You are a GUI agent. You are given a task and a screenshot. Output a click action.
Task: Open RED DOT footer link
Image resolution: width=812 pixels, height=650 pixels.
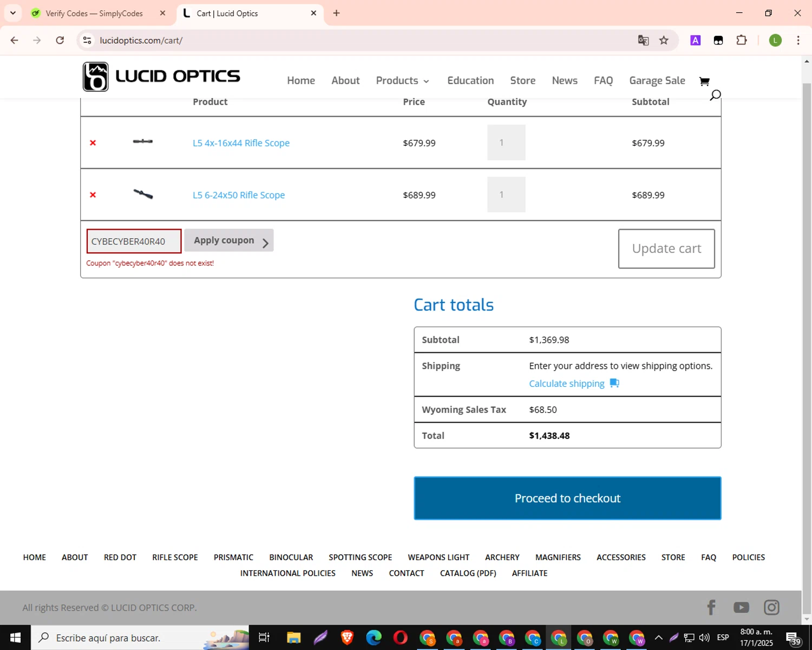point(120,557)
